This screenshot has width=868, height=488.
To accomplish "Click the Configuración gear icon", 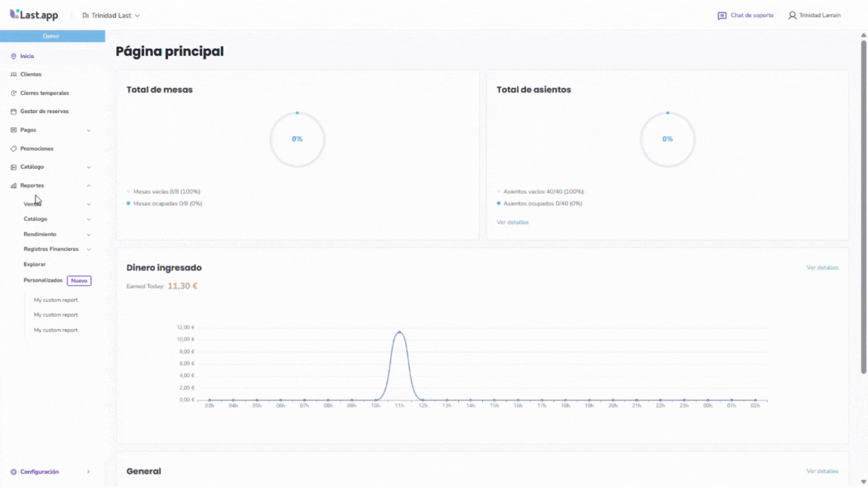I will pyautogui.click(x=14, y=472).
